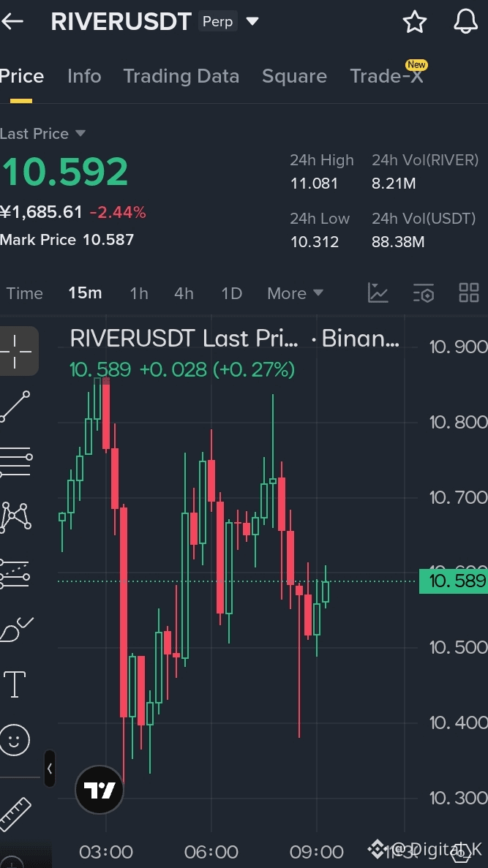
Task: Switch to the Price tab
Action: [22, 76]
